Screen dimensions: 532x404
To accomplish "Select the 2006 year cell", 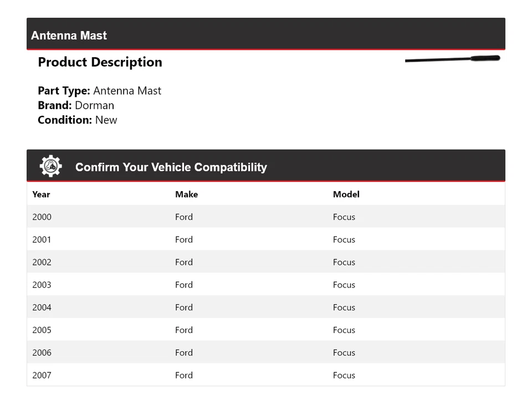I will [x=42, y=353].
